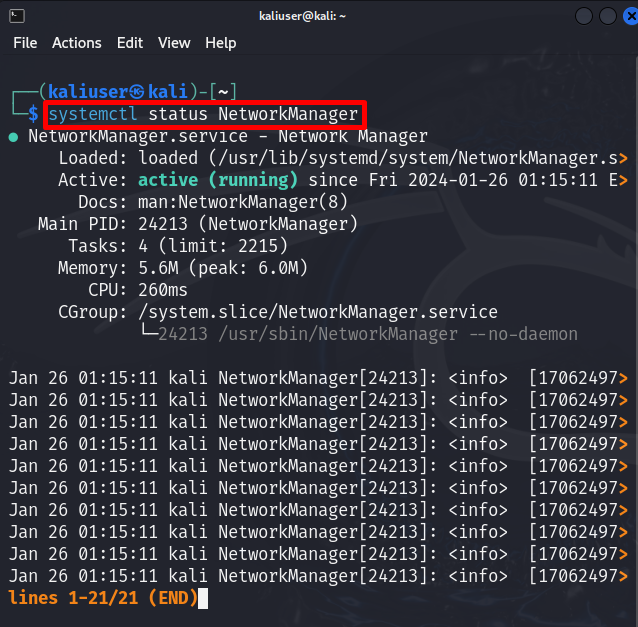Open the Help menu
The height and width of the screenshot is (627, 638).
pyautogui.click(x=221, y=43)
